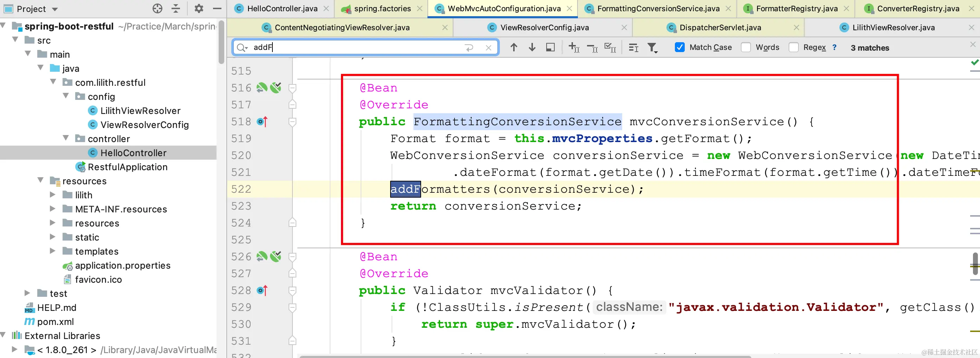Screen dimensions: 980x358
Task: Close the spring.factories tab
Action: (x=420, y=8)
